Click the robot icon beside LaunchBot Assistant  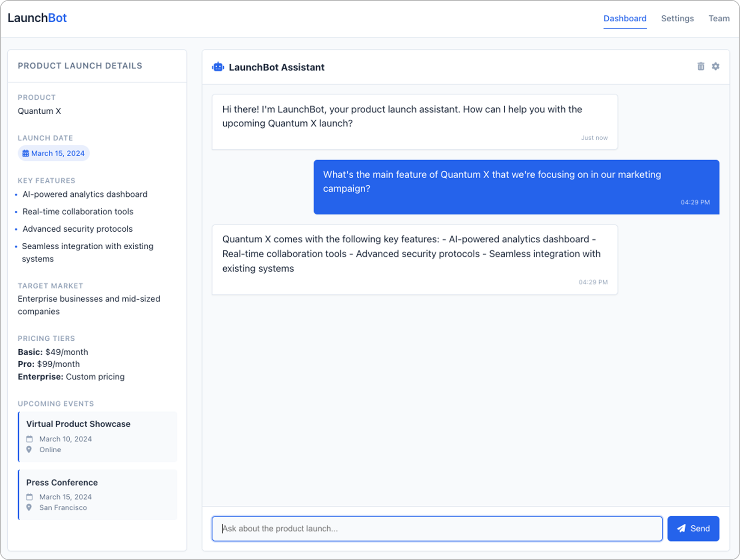tap(218, 67)
